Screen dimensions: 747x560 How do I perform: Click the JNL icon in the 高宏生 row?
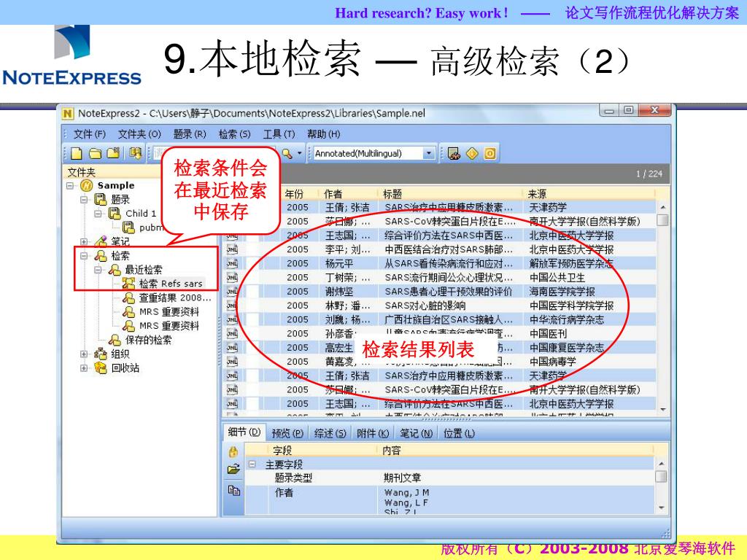(232, 348)
